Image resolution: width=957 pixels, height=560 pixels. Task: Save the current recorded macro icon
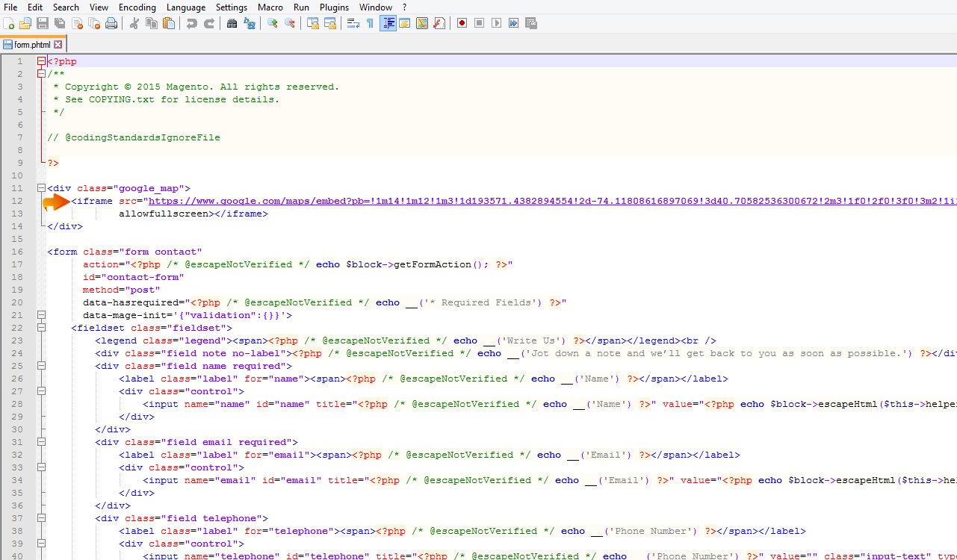click(531, 23)
